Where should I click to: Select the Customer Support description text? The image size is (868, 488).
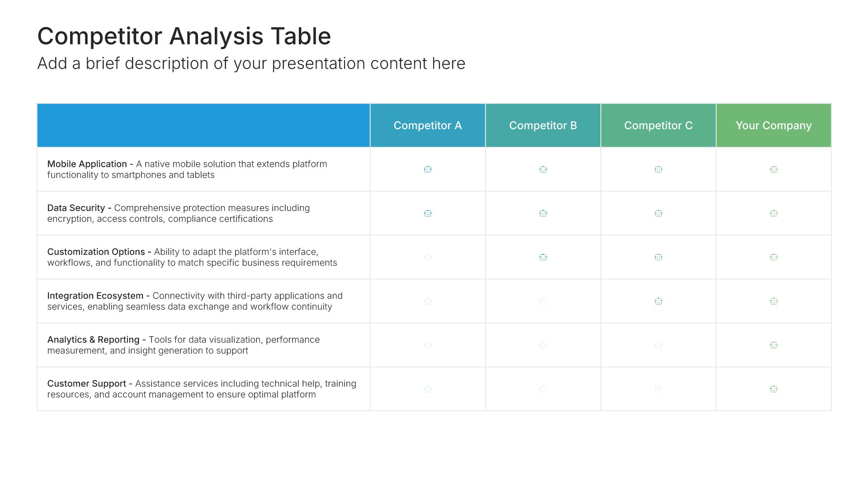[x=202, y=389]
